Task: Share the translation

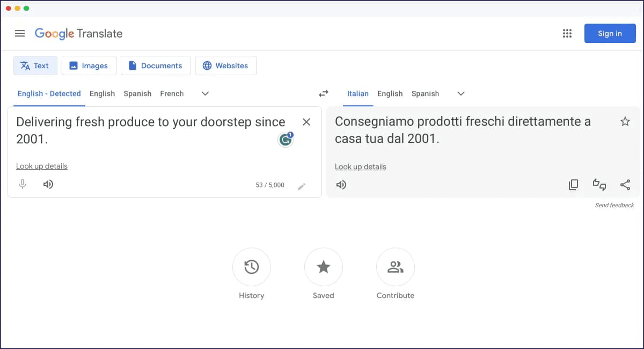Action: tap(625, 184)
